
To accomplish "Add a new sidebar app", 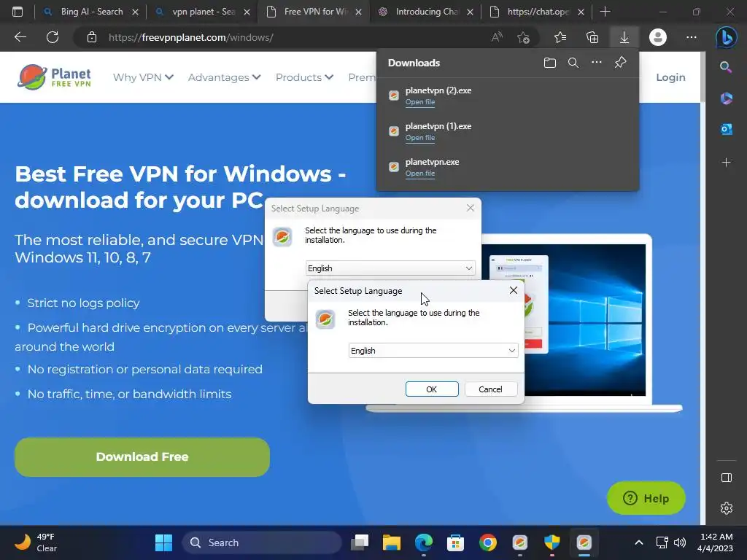I will [x=726, y=163].
